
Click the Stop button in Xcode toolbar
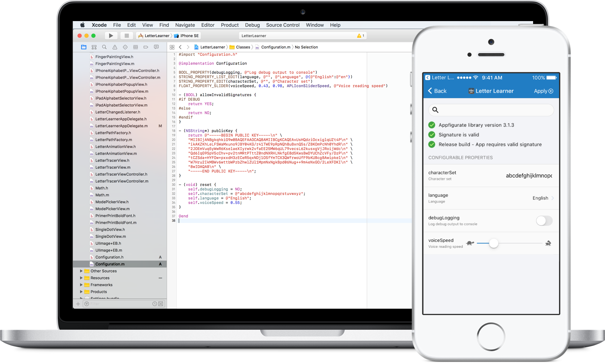pyautogui.click(x=127, y=36)
